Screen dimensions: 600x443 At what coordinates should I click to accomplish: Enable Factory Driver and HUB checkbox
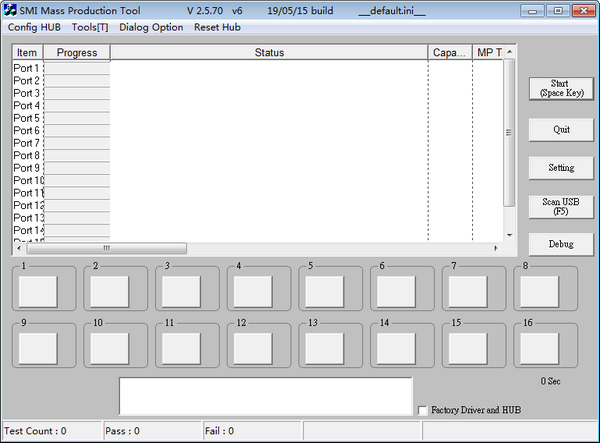coord(423,410)
